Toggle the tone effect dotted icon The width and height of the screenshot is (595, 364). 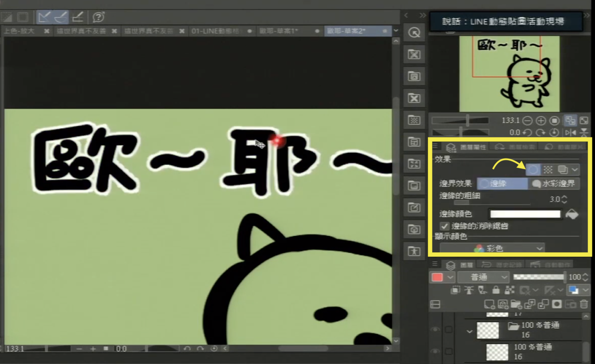pyautogui.click(x=548, y=169)
